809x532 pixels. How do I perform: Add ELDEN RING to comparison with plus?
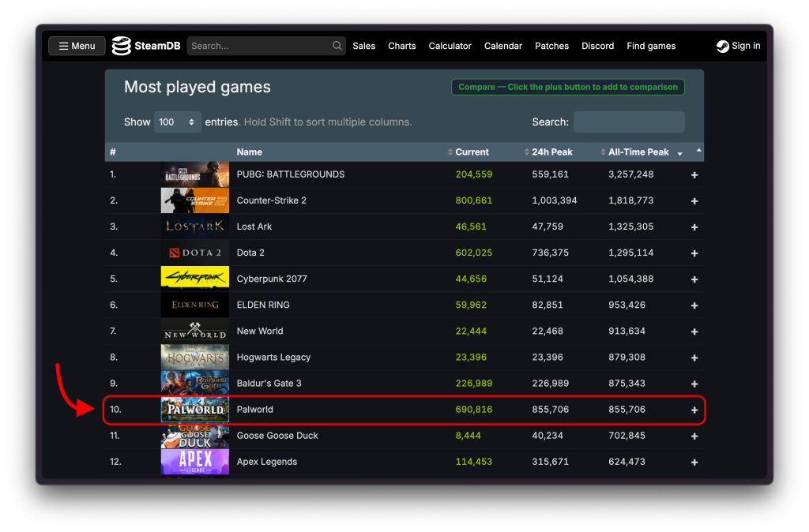(x=694, y=305)
